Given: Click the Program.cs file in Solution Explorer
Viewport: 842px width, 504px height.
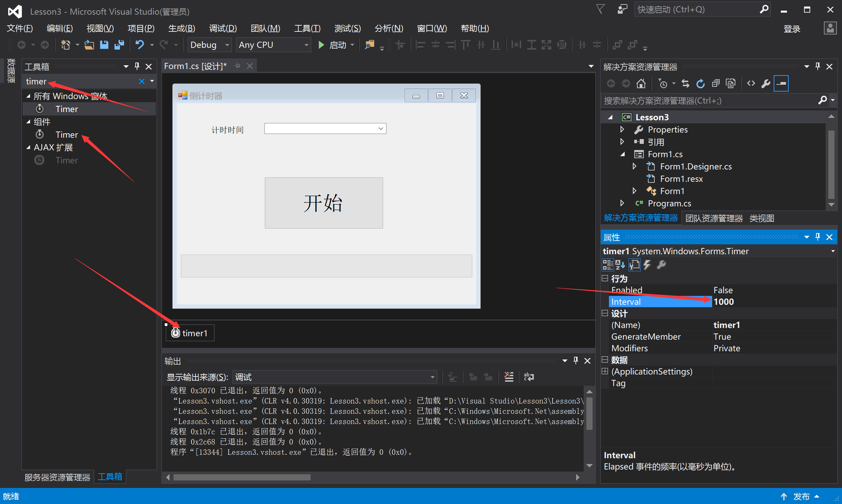Looking at the screenshot, I should [669, 203].
